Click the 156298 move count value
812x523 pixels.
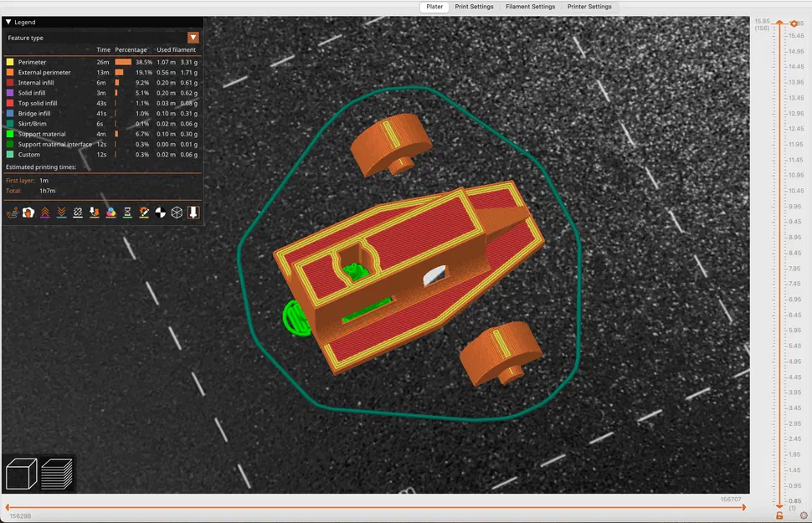pyautogui.click(x=20, y=516)
